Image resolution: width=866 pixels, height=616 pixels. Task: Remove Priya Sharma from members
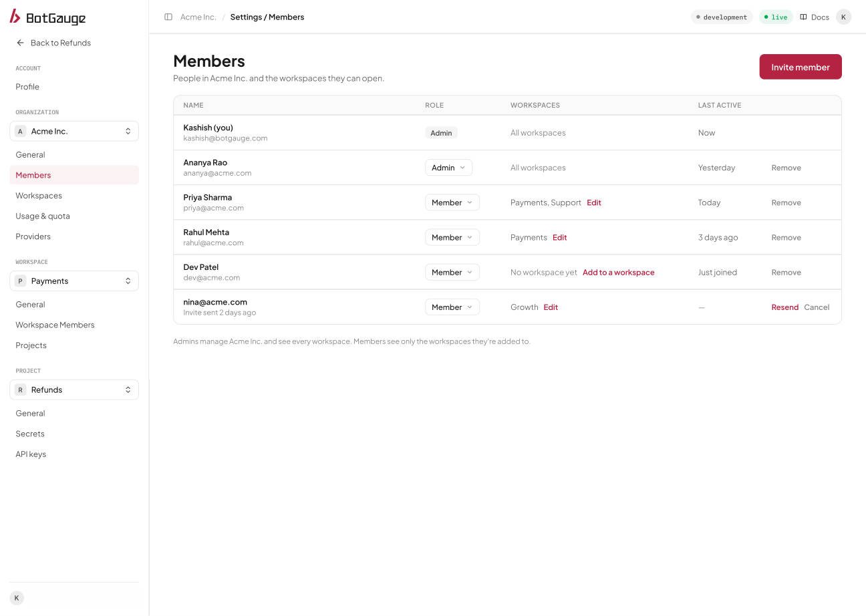tap(786, 202)
